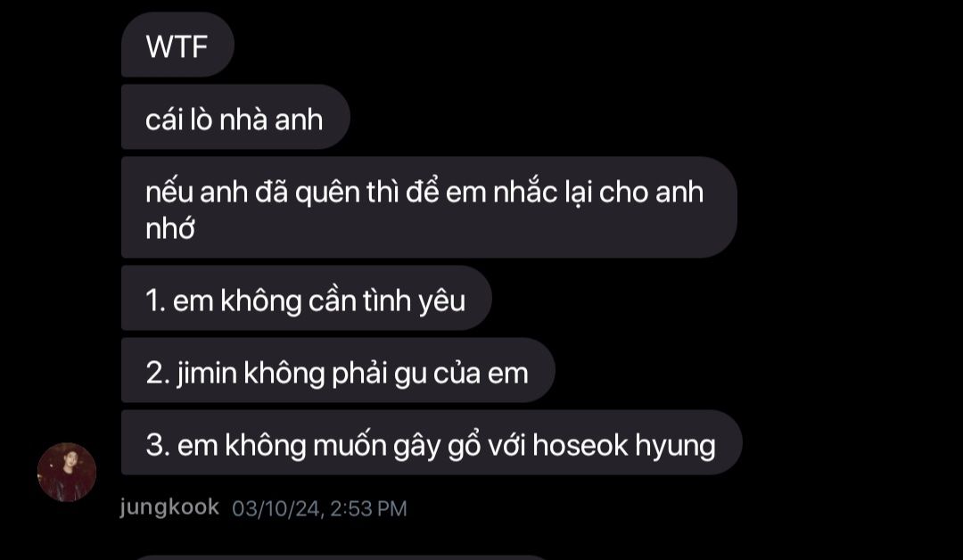Open jungkook's profile picture avatar
963x560 pixels.
[67, 473]
